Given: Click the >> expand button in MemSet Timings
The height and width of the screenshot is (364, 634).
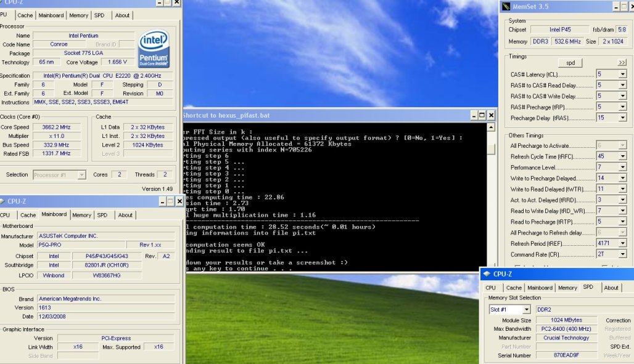Looking at the screenshot, I should (622, 63).
